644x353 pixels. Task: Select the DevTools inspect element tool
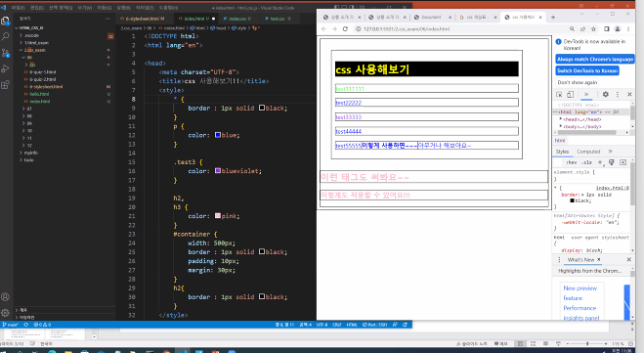coord(559,95)
